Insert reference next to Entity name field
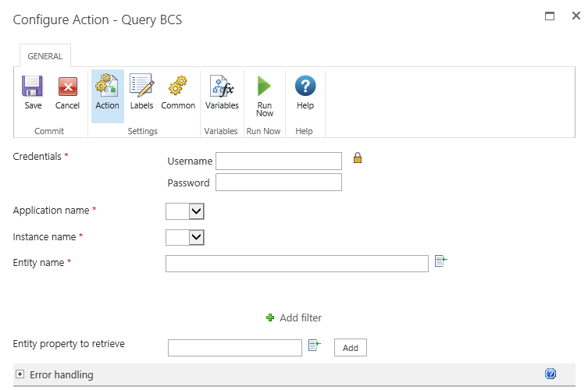588x390 pixels. (x=440, y=261)
